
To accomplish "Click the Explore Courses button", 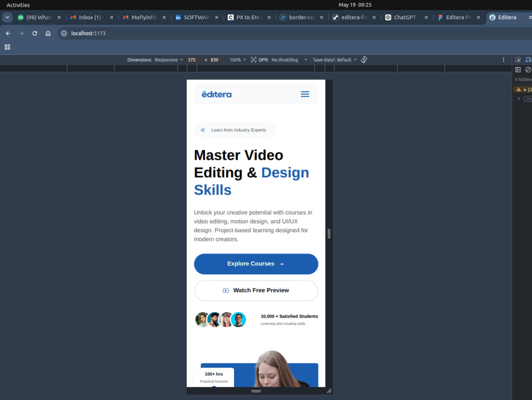I will coord(256,264).
